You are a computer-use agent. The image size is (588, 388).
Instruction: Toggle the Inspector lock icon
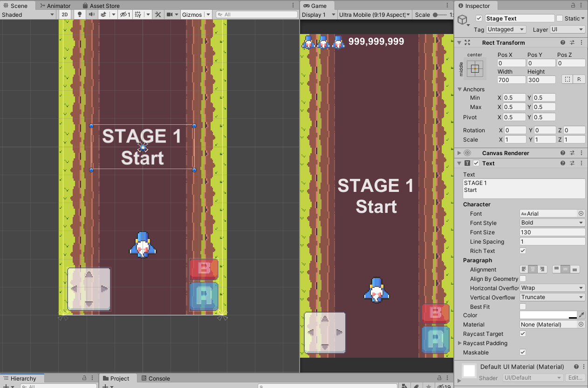(572, 6)
